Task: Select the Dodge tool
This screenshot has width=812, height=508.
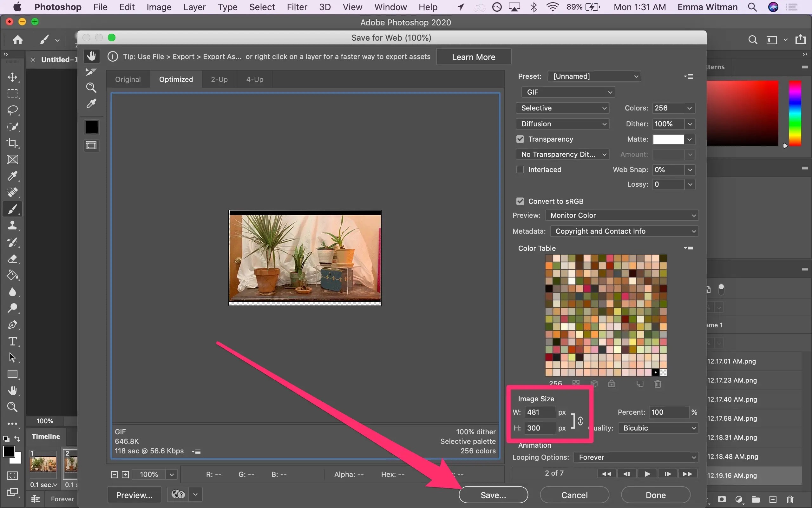Action: point(12,308)
